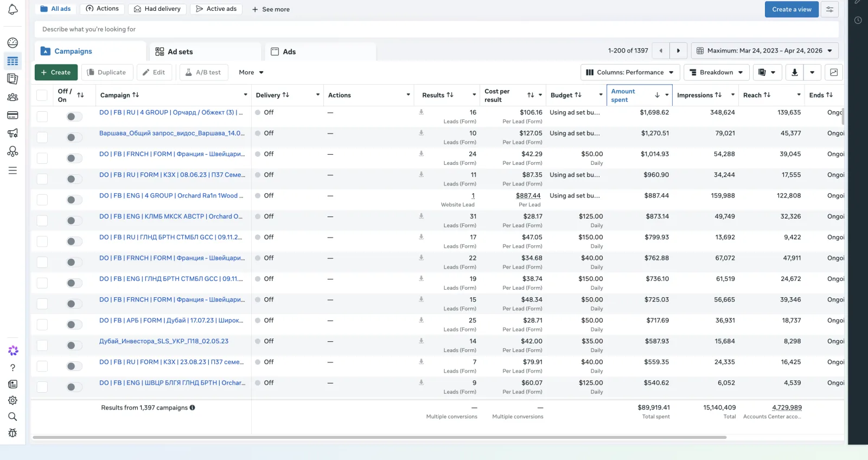Open all tools hamburger menu in sidebar
The image size is (868, 460).
point(12,170)
